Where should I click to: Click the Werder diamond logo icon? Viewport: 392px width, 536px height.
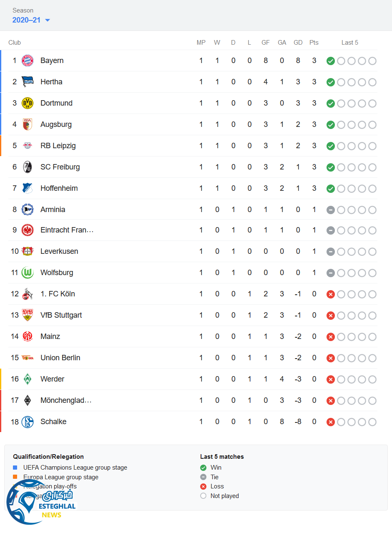28,379
